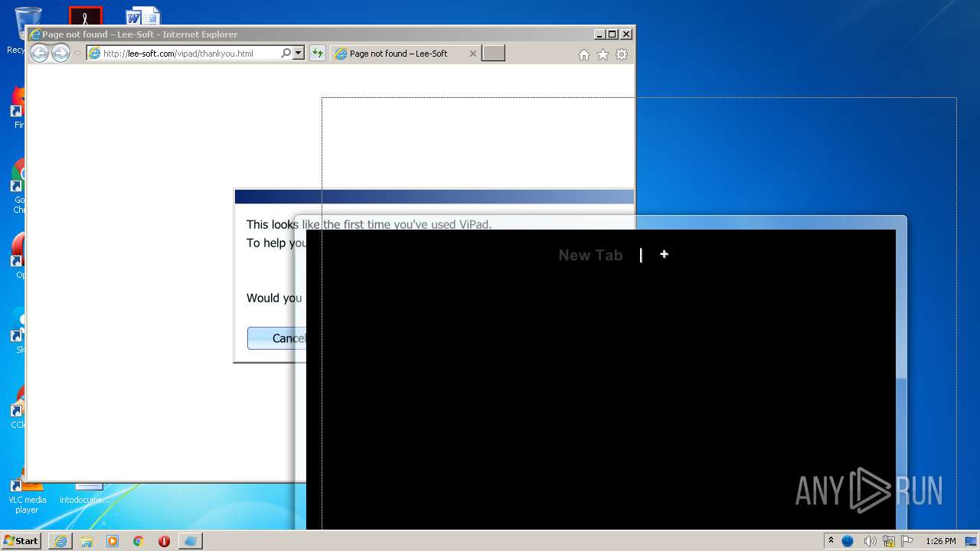Go back in Internet Explorer
The width and height of the screenshot is (980, 551).
(x=39, y=53)
